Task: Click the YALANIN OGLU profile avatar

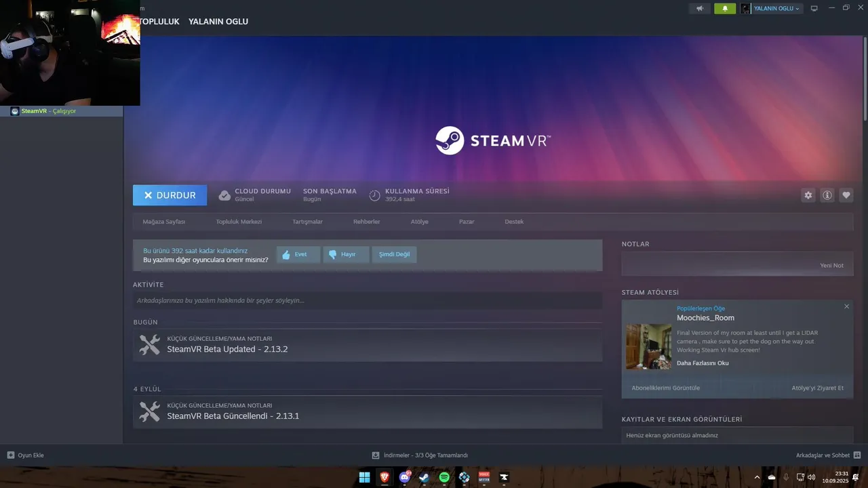Action: coord(746,8)
